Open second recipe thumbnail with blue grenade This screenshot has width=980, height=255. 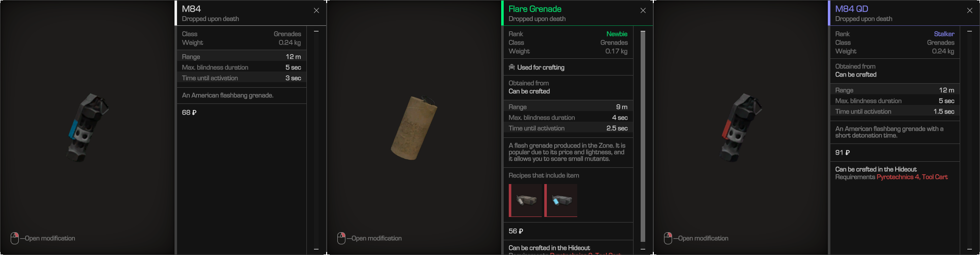(561, 200)
